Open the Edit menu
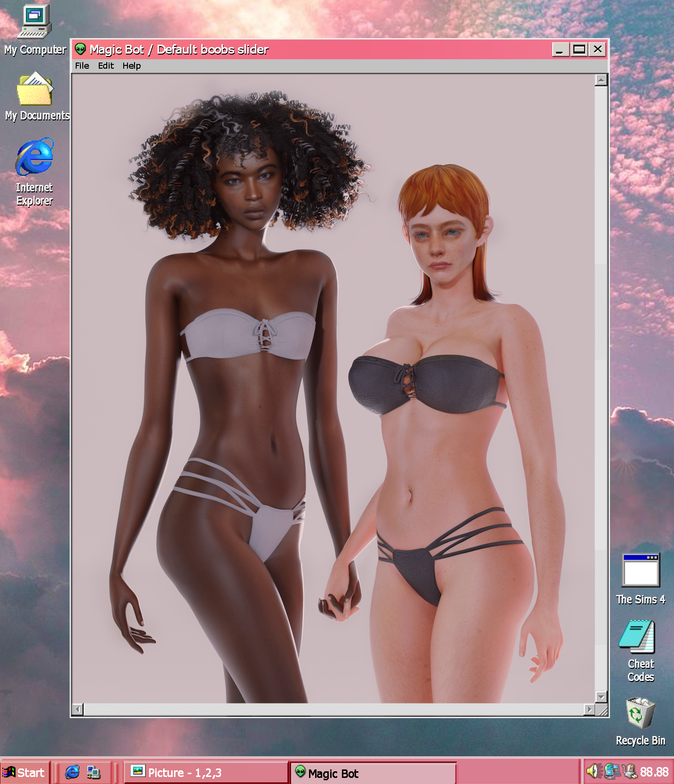 click(x=106, y=66)
